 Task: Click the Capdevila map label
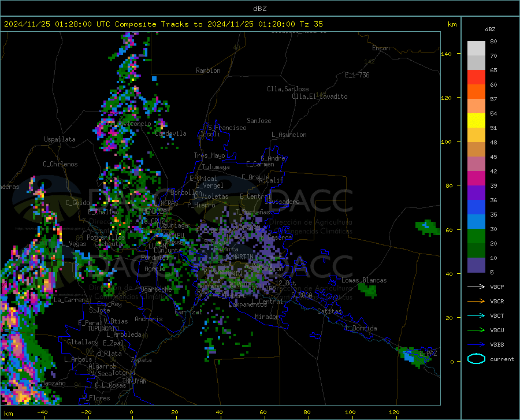171,133
